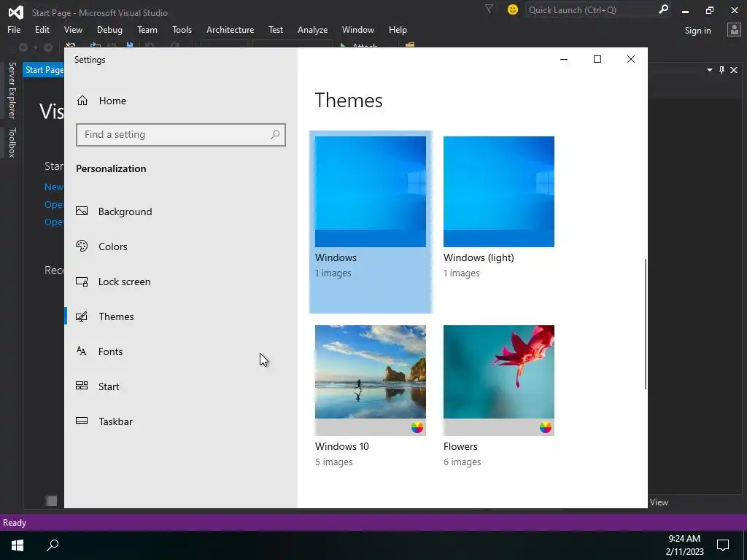Click the Personalization section heading
747x560 pixels.
click(x=111, y=168)
